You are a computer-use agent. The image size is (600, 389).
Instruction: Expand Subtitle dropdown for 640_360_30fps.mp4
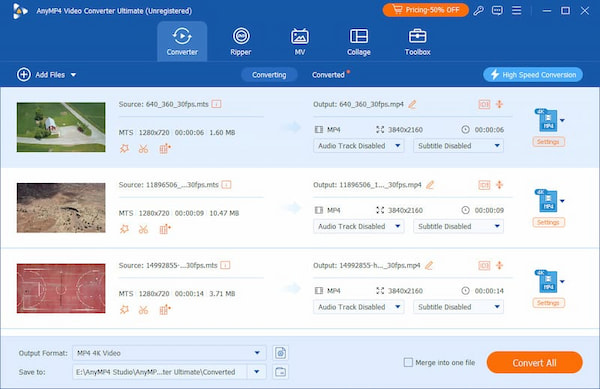[458, 146]
